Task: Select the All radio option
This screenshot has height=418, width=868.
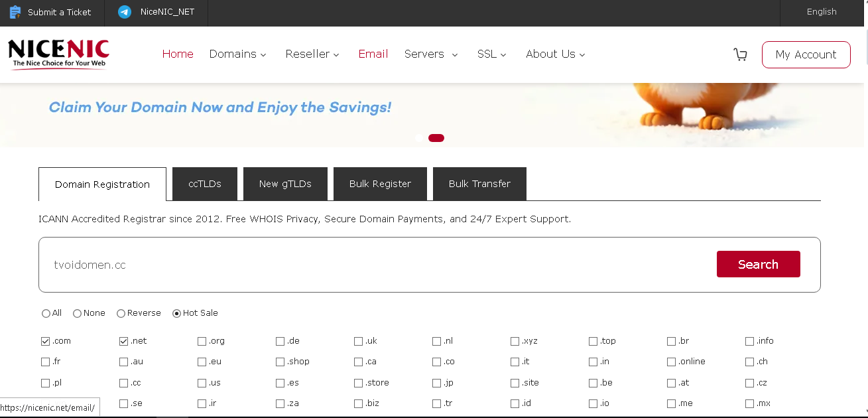Action: [46, 313]
